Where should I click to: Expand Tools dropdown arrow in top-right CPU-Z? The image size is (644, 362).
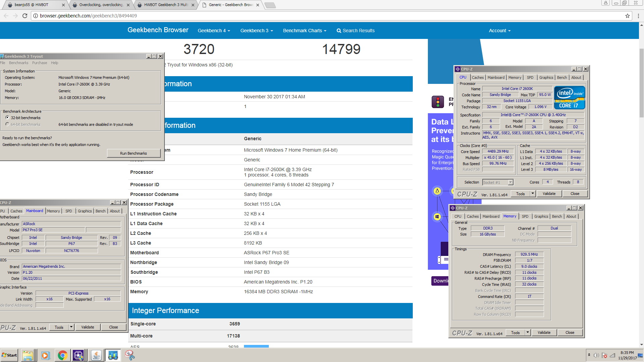(x=532, y=194)
